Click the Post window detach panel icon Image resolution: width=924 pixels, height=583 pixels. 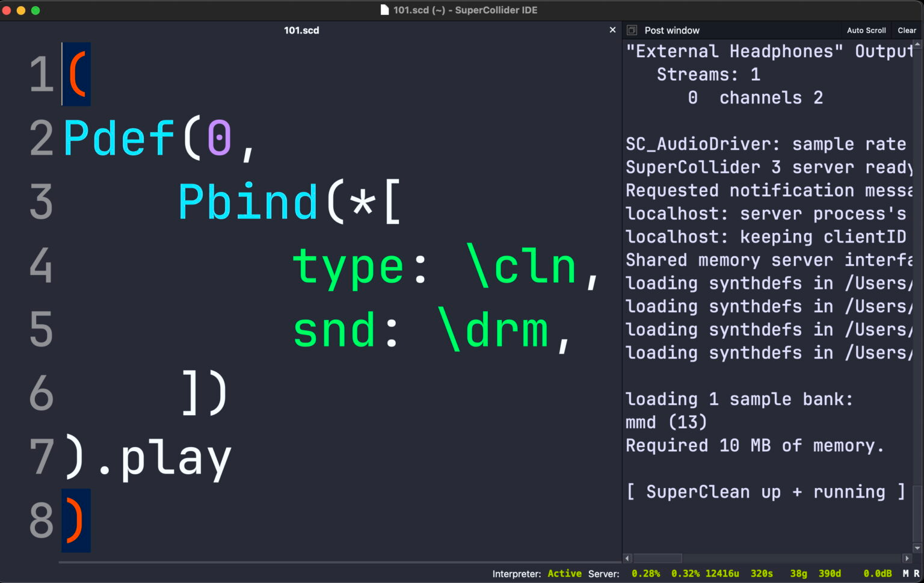(632, 30)
